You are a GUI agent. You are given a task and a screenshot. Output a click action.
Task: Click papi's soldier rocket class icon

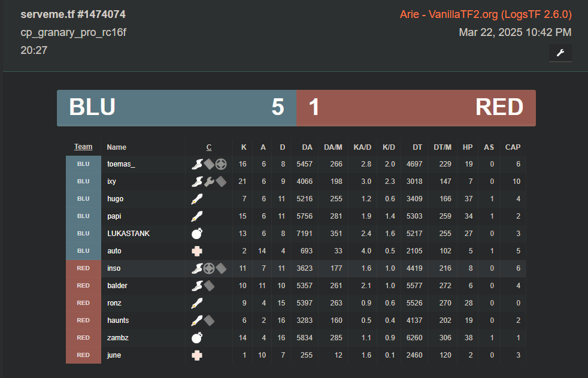point(197,216)
